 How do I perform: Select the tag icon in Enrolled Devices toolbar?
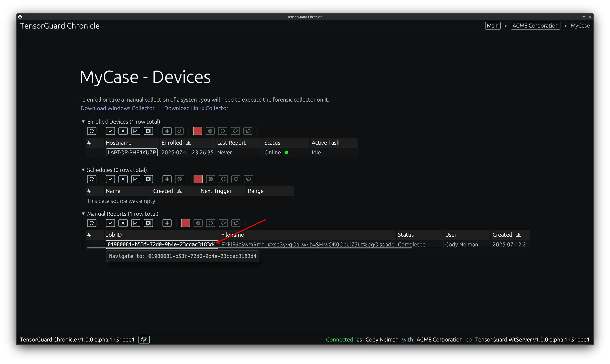(235, 131)
